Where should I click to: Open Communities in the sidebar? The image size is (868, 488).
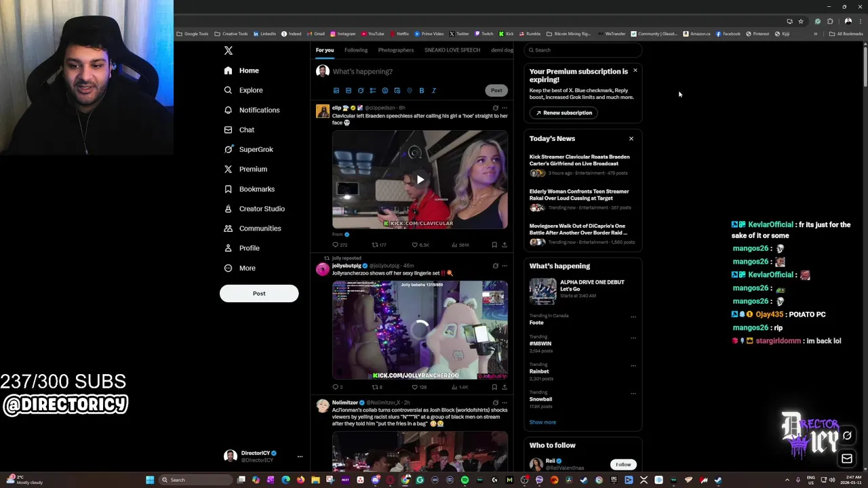pos(252,228)
